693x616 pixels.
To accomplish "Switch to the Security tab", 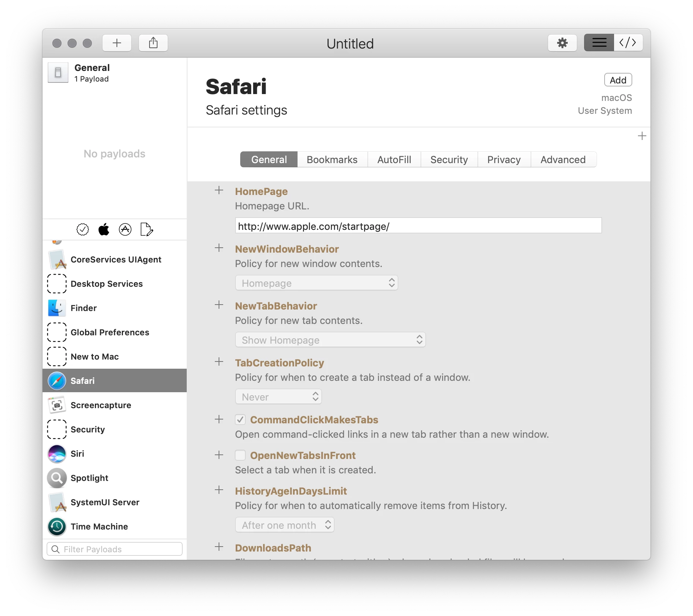I will (449, 159).
